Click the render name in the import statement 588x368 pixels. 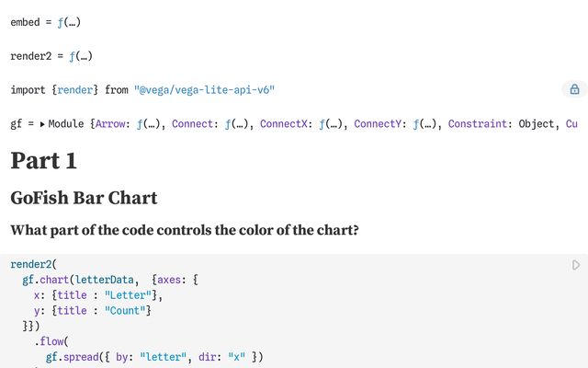[x=75, y=90]
